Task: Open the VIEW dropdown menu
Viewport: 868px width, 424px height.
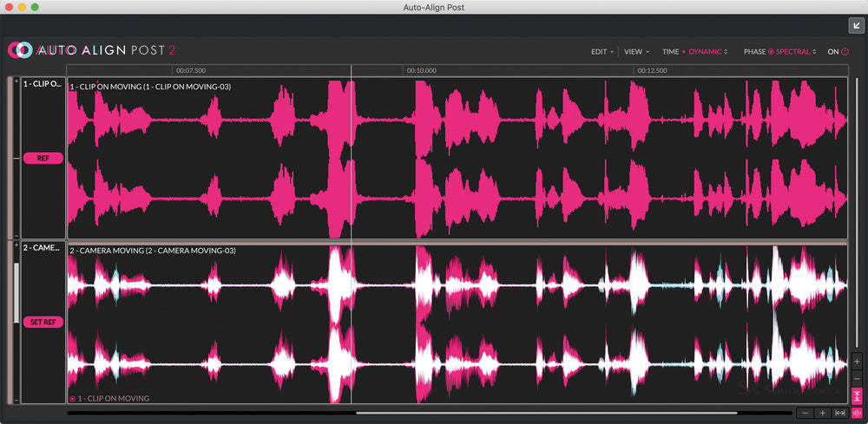Action: pos(636,52)
